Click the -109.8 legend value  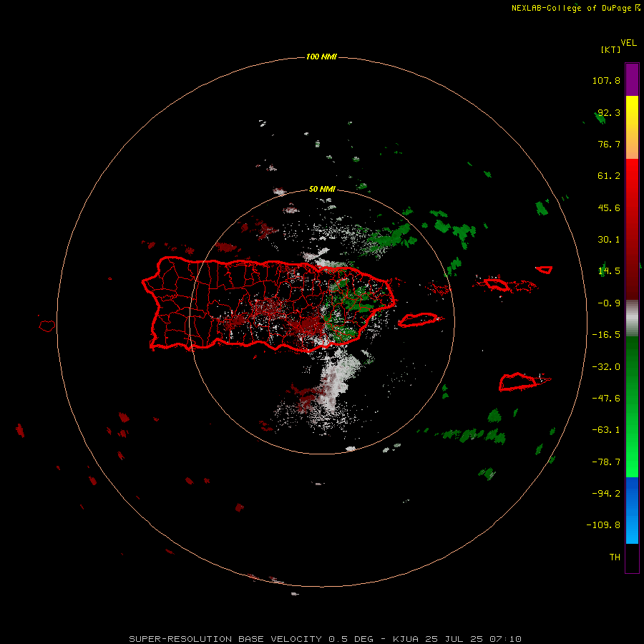pos(604,525)
